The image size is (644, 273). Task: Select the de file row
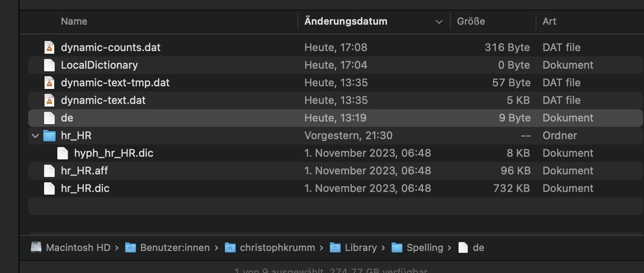coord(335,118)
